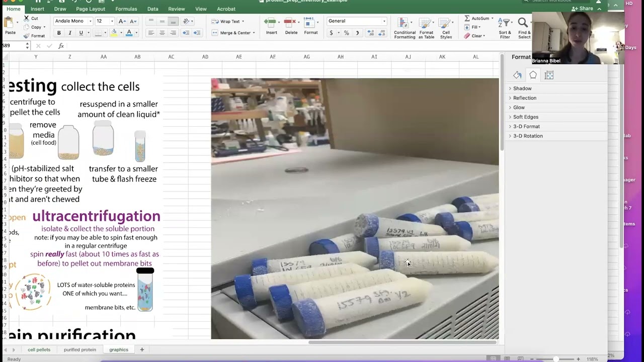
Task: Select the Format painter brush
Action: pos(26,36)
